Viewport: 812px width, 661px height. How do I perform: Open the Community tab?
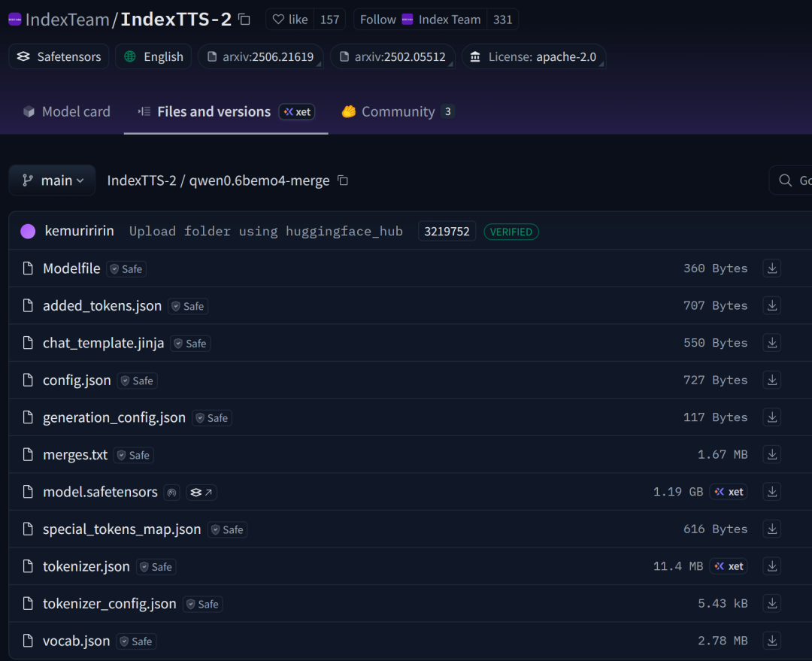coord(397,112)
